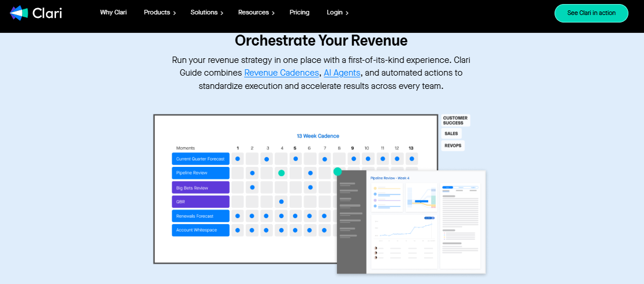
Task: Click the line chart in Pipeline Review panel
Action: pyautogui.click(x=404, y=229)
